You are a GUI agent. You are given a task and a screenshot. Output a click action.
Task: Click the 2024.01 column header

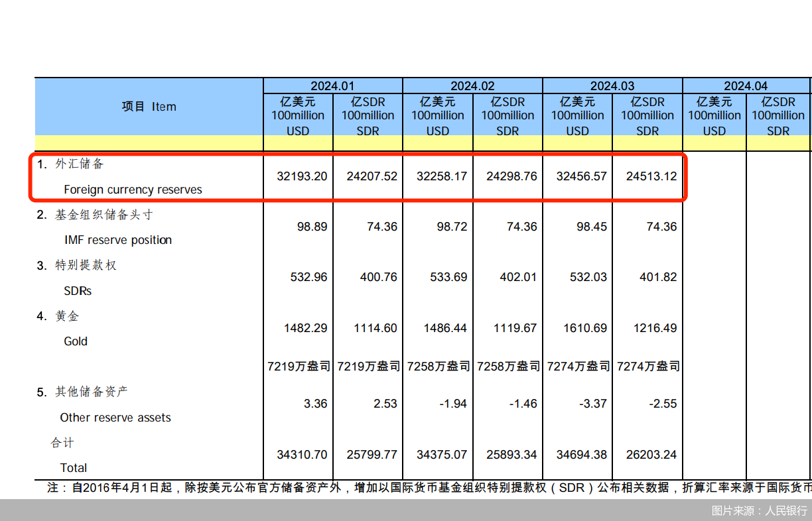click(332, 86)
